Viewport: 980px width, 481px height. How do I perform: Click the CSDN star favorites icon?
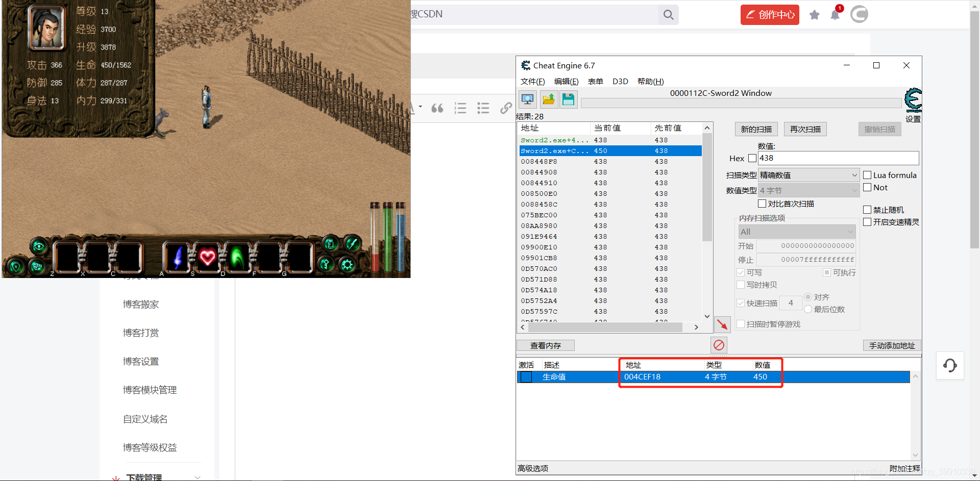(x=815, y=15)
